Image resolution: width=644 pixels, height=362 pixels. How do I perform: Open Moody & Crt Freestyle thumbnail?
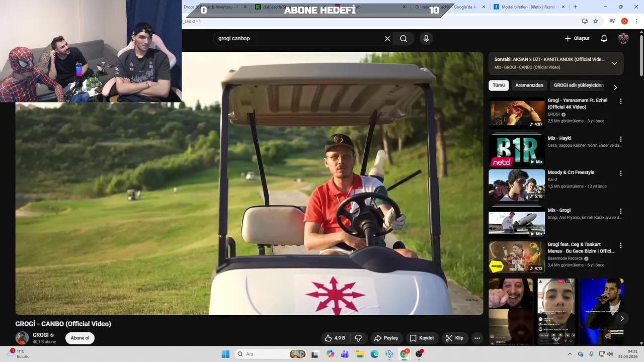click(517, 185)
